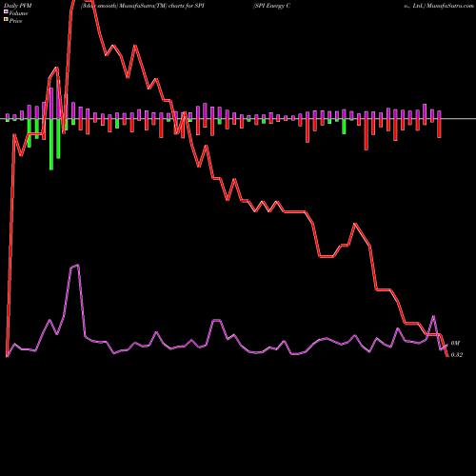This screenshot has width=476, height=476.
Task: Click the 0.82 price value label
Action: [x=456, y=355]
